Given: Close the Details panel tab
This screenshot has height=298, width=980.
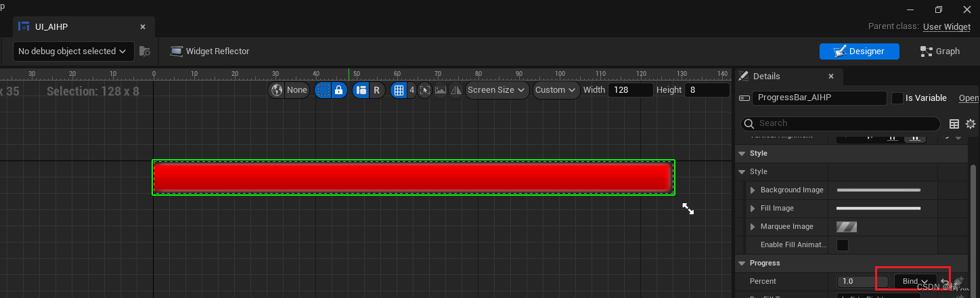Looking at the screenshot, I should coord(831,76).
